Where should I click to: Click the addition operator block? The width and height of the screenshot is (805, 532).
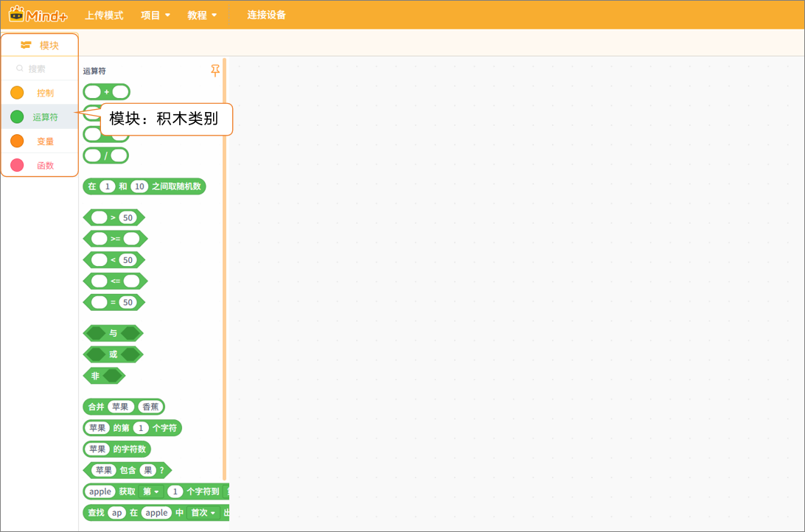pyautogui.click(x=106, y=92)
